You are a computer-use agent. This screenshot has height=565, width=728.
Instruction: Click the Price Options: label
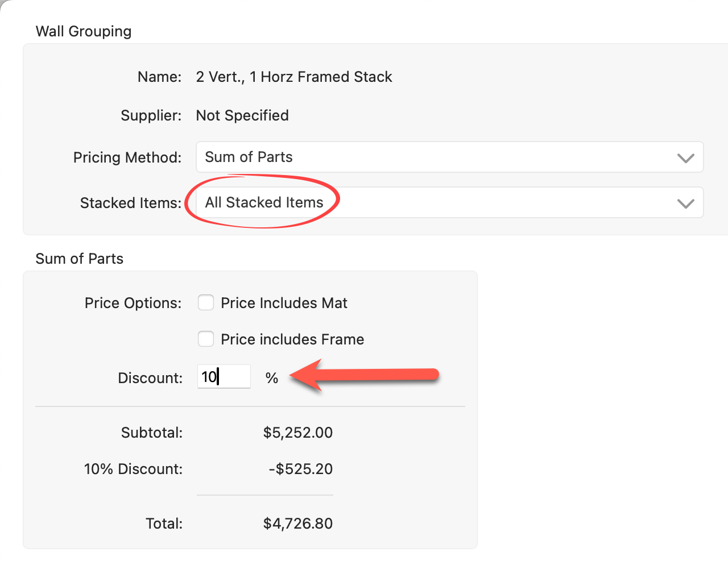(x=133, y=303)
